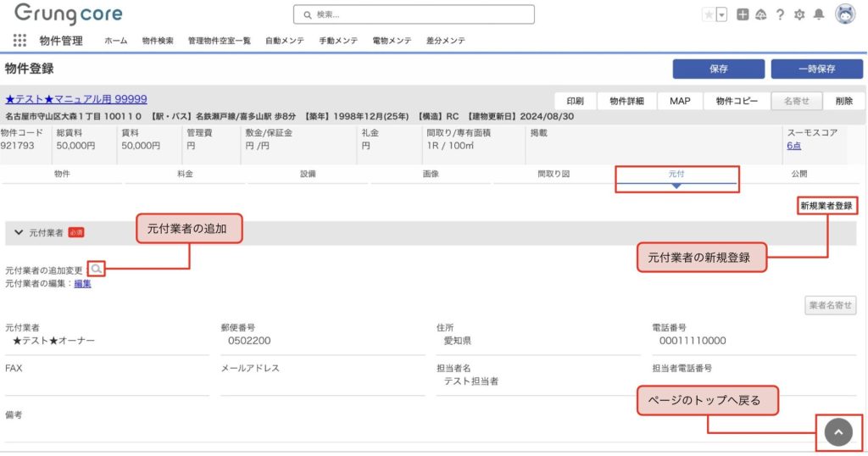Click the favorites star icon

click(x=709, y=14)
